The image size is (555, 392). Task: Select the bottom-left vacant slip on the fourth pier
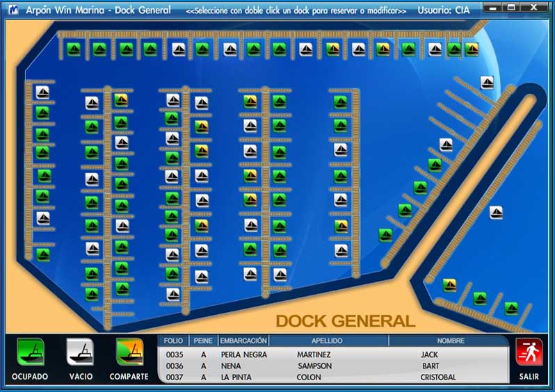(250, 274)
